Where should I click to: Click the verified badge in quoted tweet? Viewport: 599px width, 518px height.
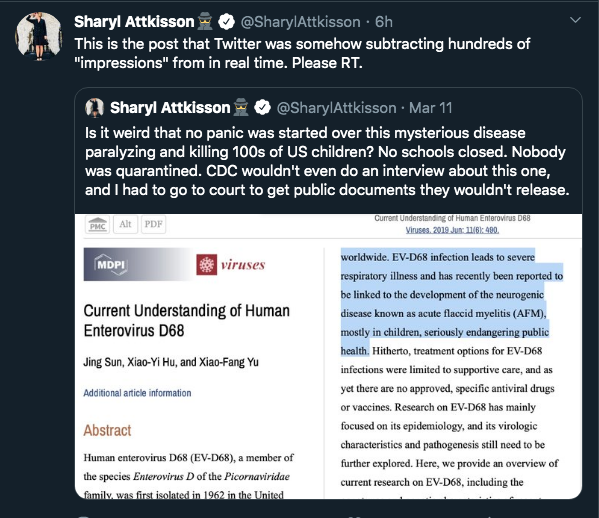(x=262, y=108)
